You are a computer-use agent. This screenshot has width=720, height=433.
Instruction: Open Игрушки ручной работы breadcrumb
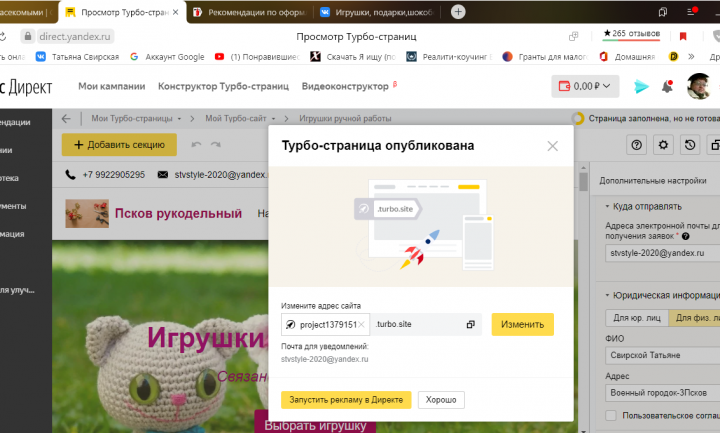[x=345, y=118]
